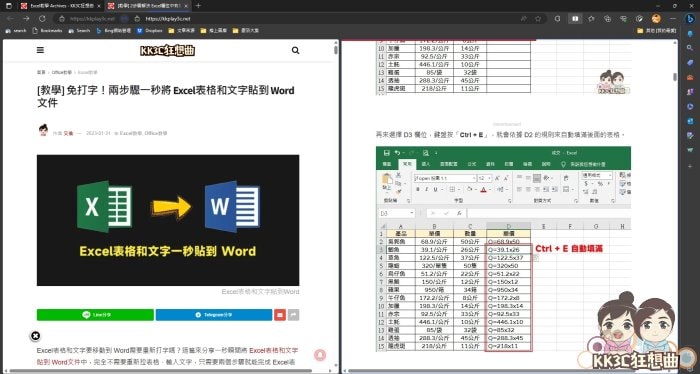The width and height of the screenshot is (700, 374).
Task: Click the red notification bell button
Action: [320, 355]
